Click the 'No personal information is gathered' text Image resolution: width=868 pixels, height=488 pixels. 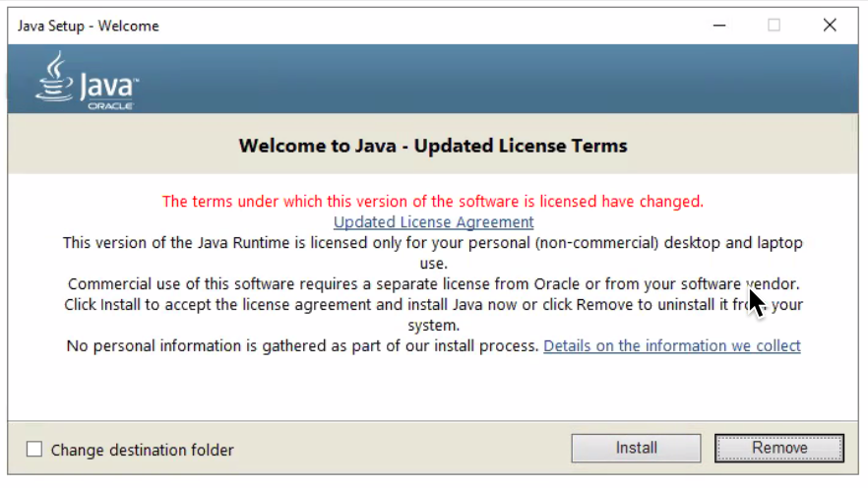[302, 345]
